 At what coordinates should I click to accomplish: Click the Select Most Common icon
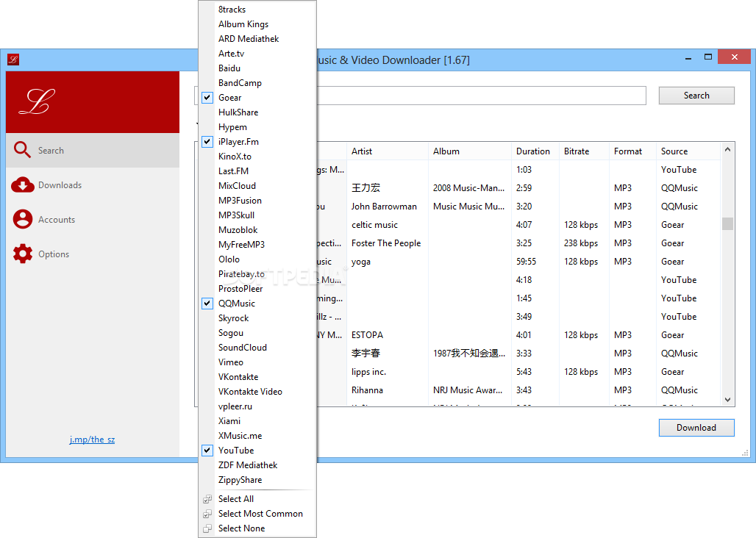tap(207, 514)
